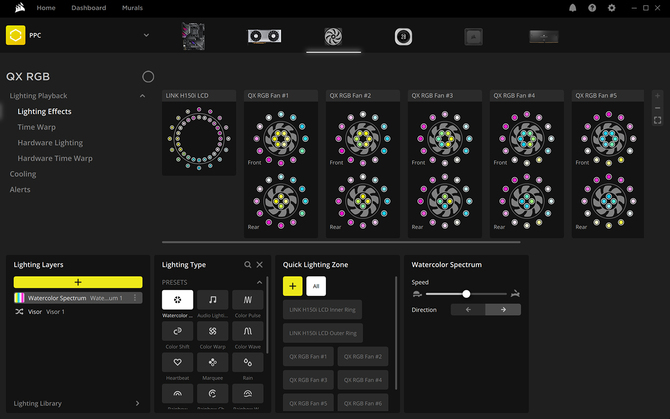Click the preview horizontal scrollbar
670x419 pixels.
click(x=341, y=242)
